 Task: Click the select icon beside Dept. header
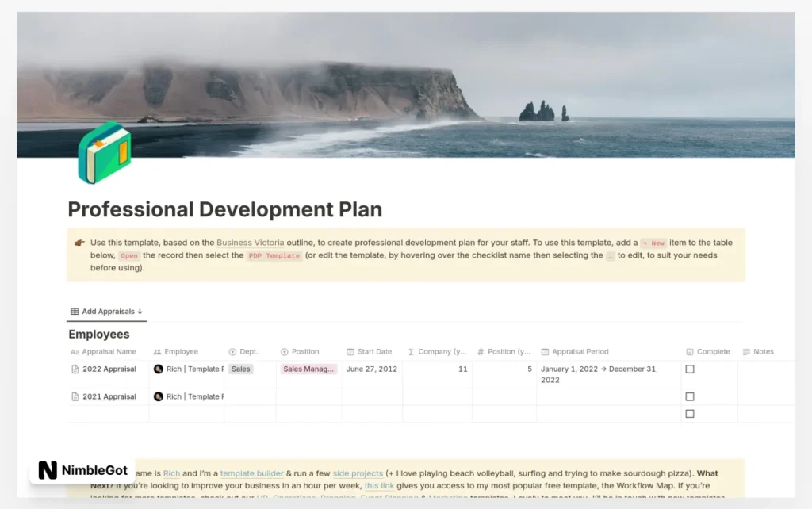click(x=232, y=351)
